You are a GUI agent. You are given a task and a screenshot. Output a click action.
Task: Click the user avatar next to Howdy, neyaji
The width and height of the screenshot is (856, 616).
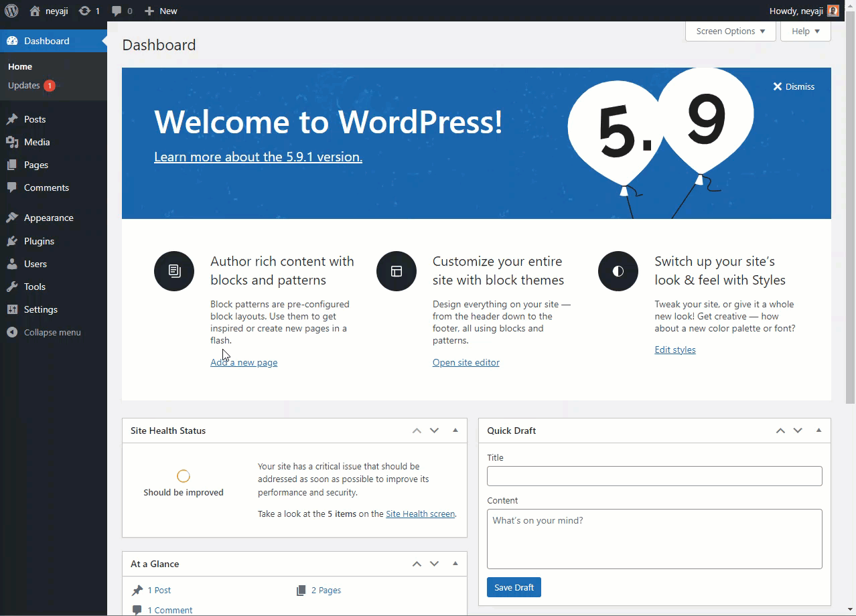[833, 11]
